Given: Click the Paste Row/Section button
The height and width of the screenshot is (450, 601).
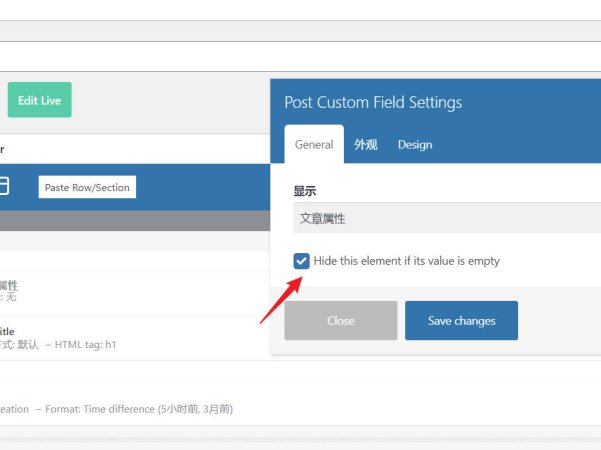Looking at the screenshot, I should (87, 187).
